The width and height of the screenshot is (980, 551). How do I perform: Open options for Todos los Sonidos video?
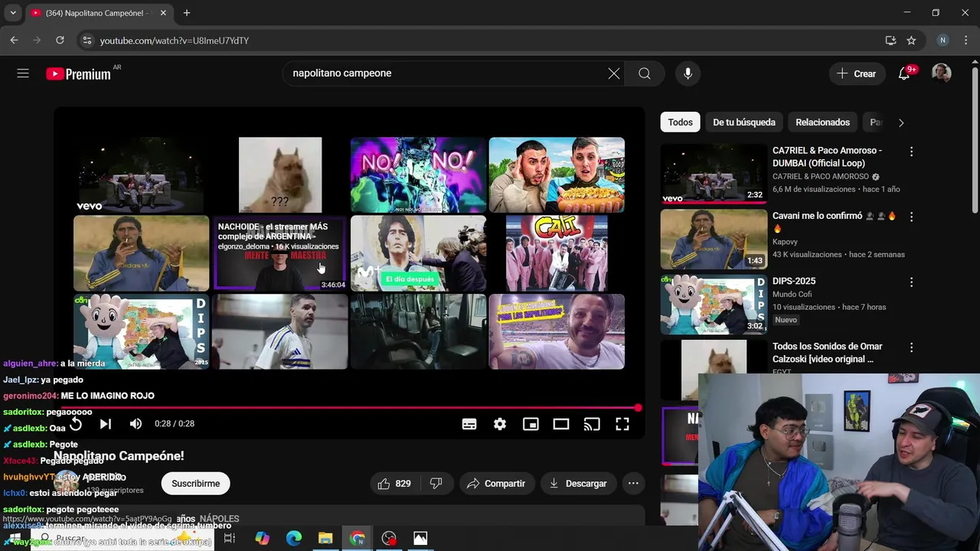(x=911, y=347)
